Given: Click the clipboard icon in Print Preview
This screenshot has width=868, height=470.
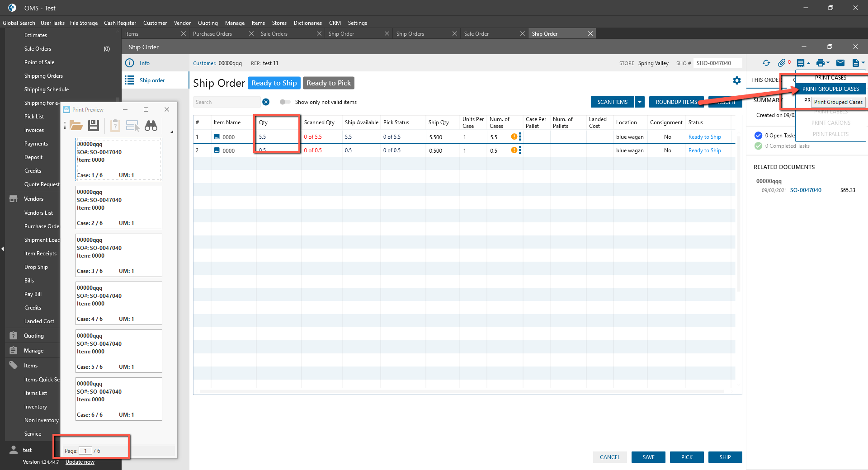Looking at the screenshot, I should (x=115, y=126).
